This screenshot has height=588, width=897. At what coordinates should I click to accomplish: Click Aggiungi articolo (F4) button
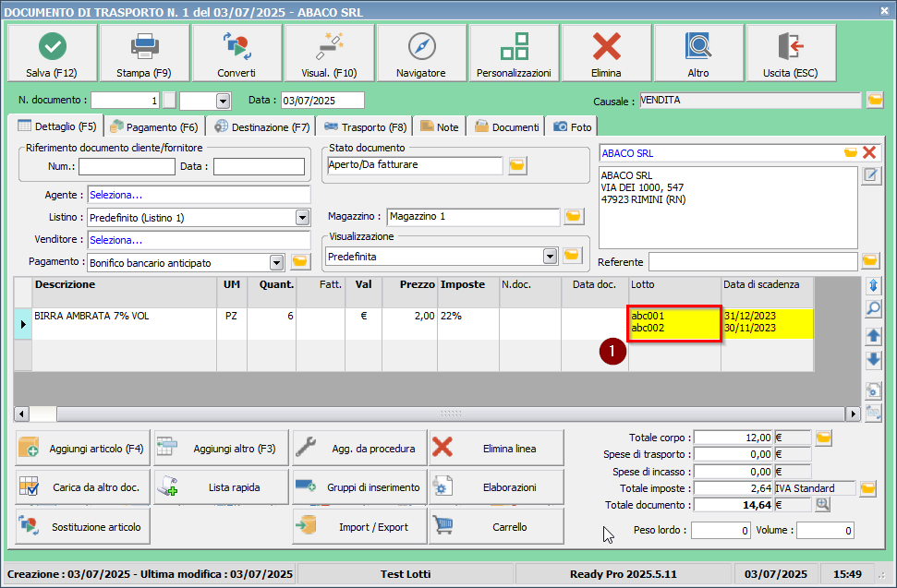click(83, 449)
